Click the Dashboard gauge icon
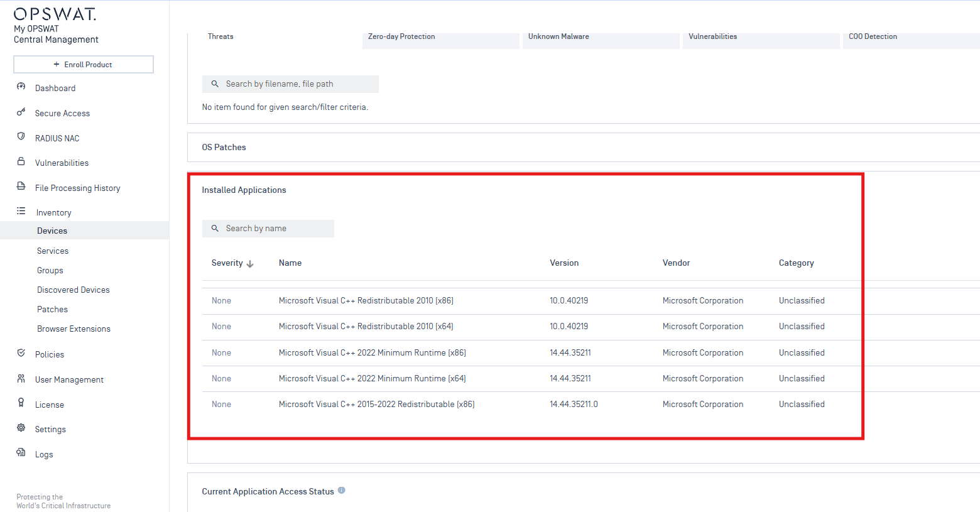This screenshot has height=512, width=980. tap(21, 87)
